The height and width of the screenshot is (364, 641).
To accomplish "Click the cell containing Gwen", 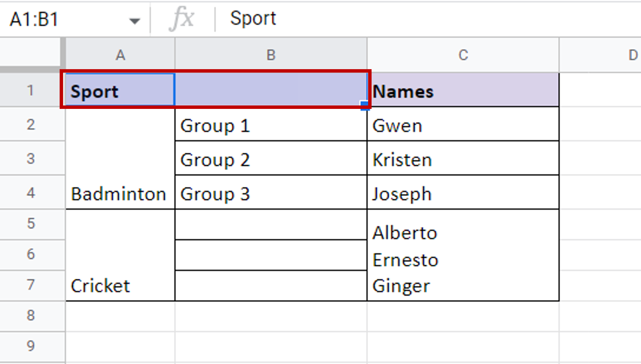I will (x=463, y=125).
